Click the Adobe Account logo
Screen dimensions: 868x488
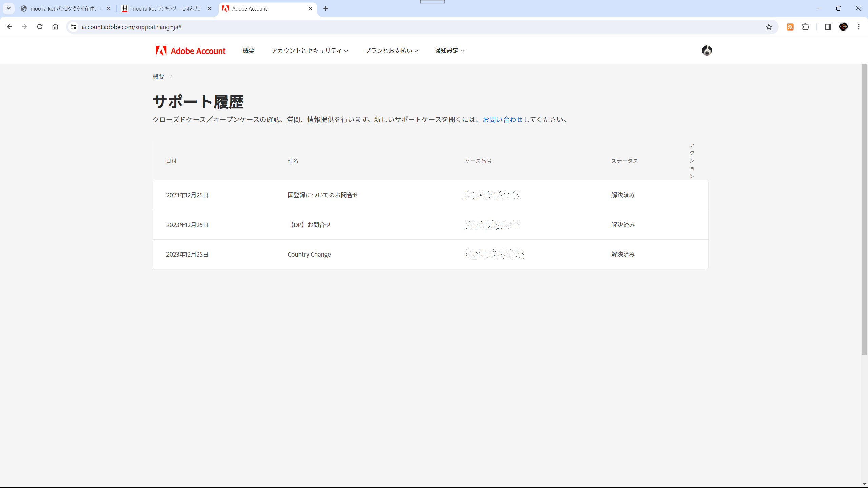191,51
